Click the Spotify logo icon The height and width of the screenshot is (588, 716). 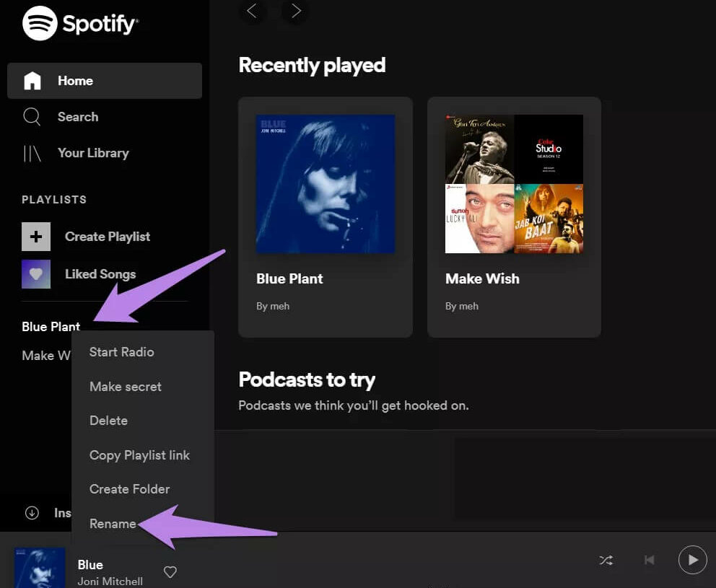pos(40,24)
